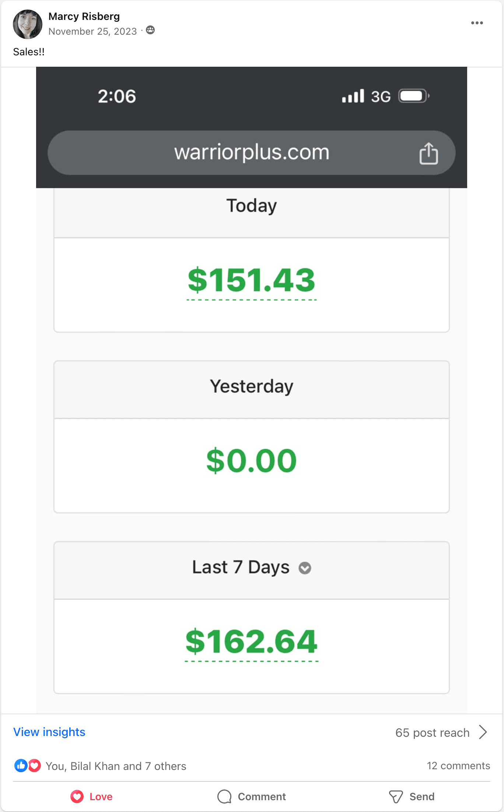Click Marcy Risberg's profile picture

pos(28,24)
